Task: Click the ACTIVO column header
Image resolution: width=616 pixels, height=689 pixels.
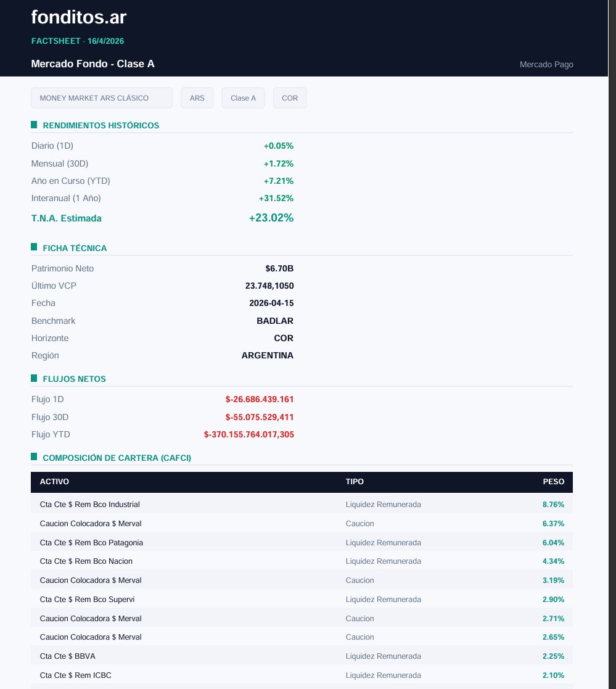Action: tap(54, 482)
